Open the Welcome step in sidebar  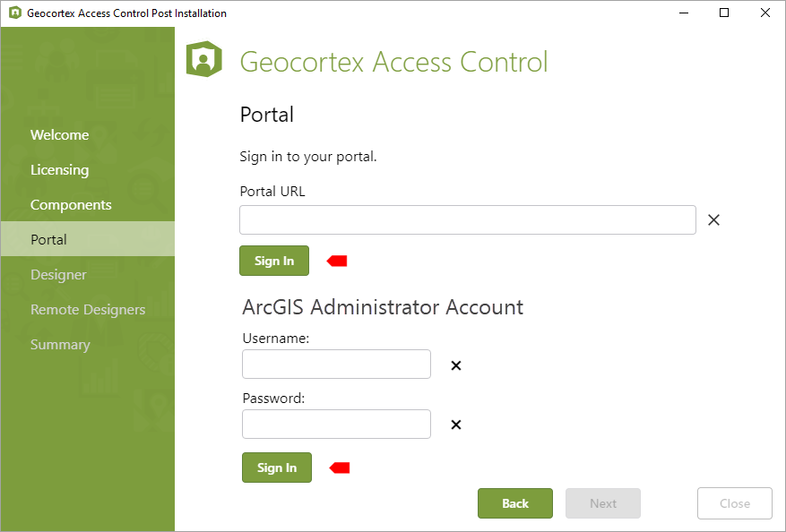(60, 134)
